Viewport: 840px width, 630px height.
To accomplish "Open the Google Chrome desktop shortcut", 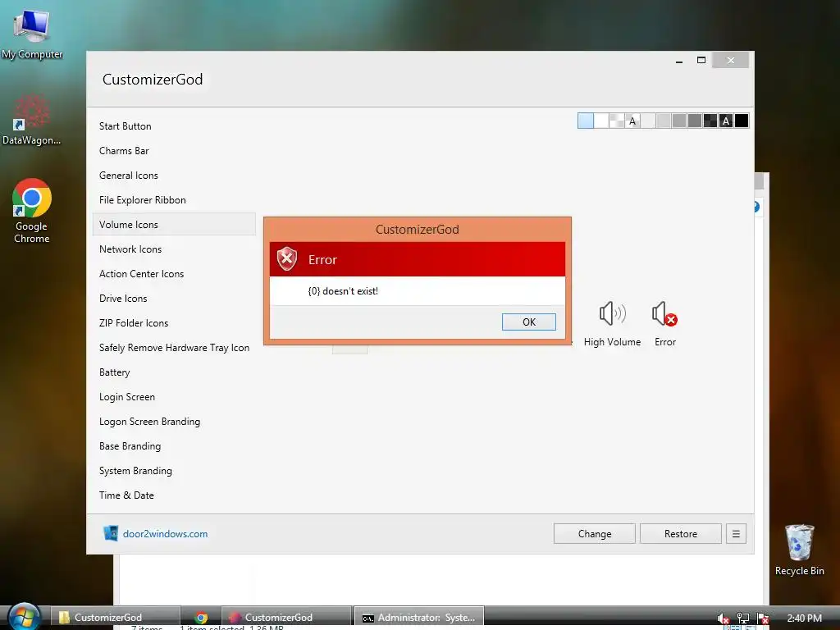I will point(32,211).
